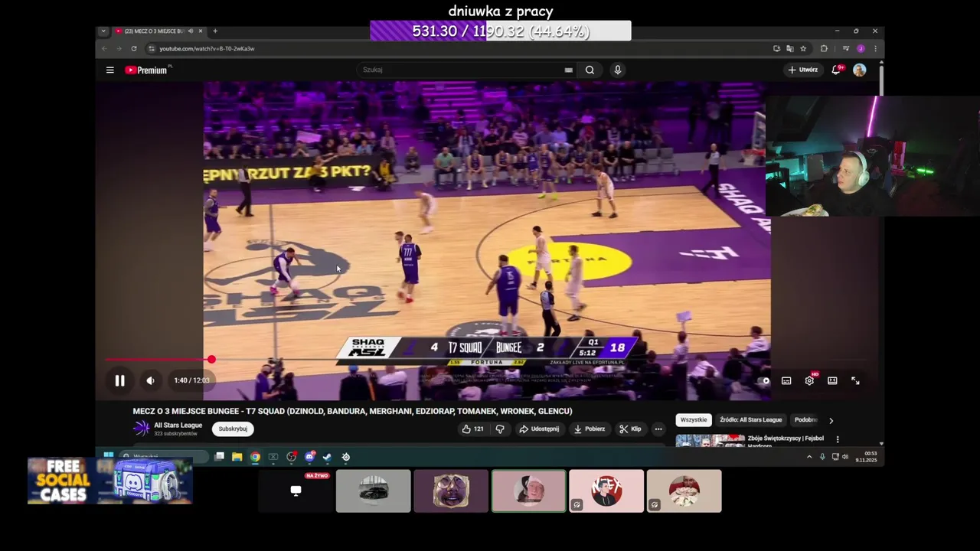Open Windows Start menu
Screen dimensions: 980x551
[109, 456]
